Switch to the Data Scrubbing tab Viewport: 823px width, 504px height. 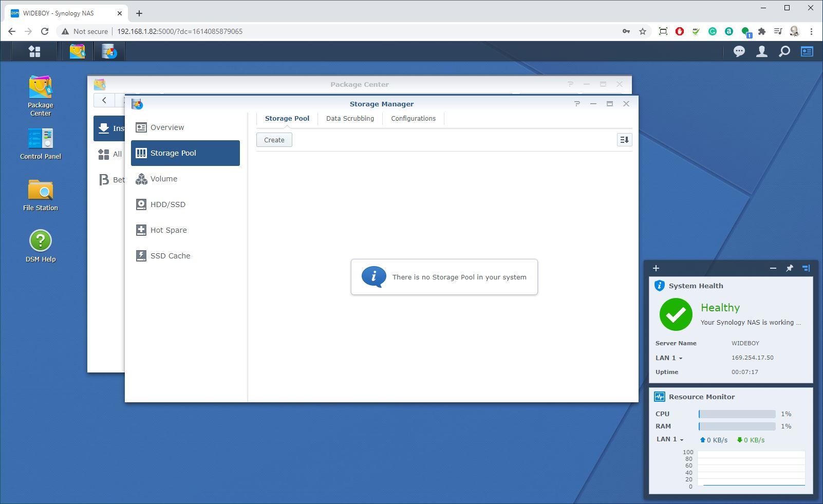(350, 119)
